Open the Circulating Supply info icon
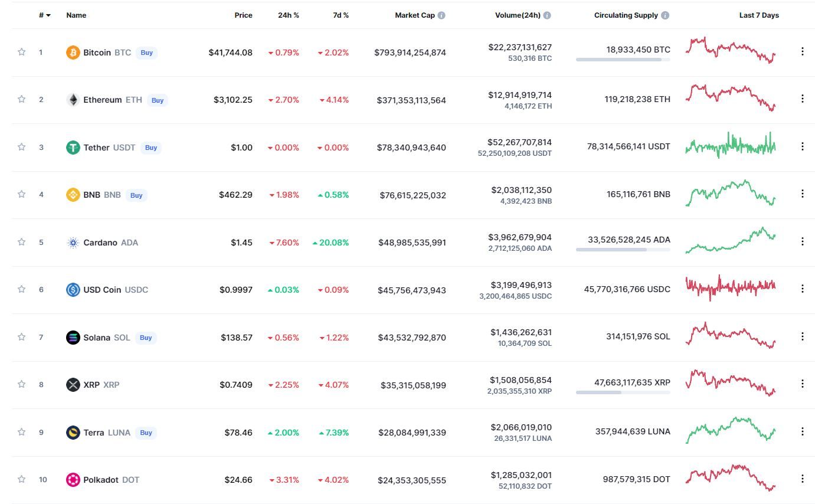The height and width of the screenshot is (504, 815). pyautogui.click(x=665, y=15)
